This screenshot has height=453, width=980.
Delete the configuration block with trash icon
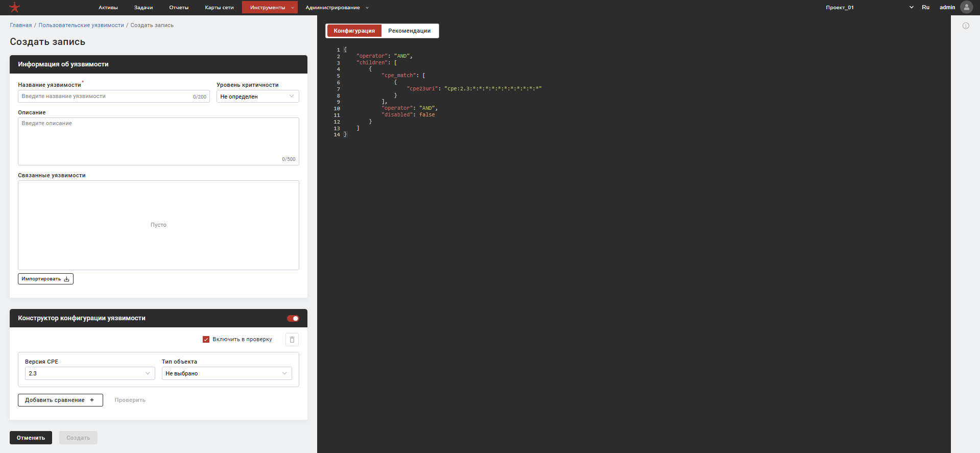(292, 340)
